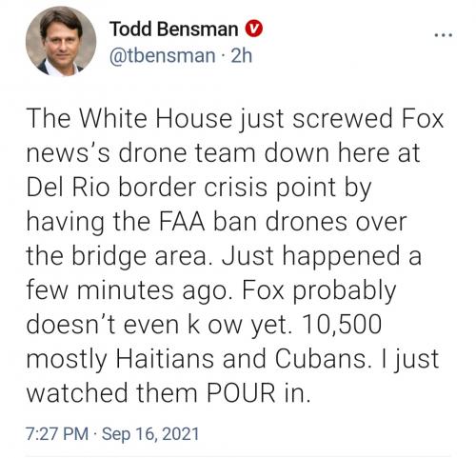Click the 2h relative time stamp
The image size is (476, 458).
(x=242, y=56)
